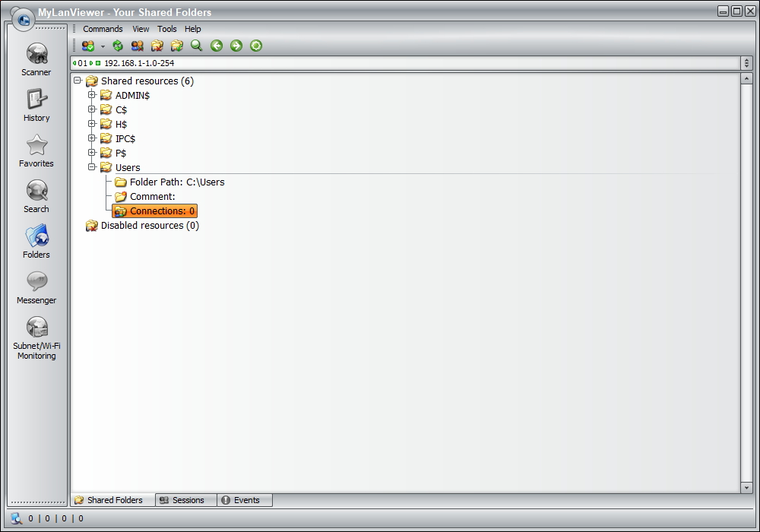Viewport: 760px width, 532px height.
Task: Click the tree scrollbar up arrow
Action: (x=746, y=78)
